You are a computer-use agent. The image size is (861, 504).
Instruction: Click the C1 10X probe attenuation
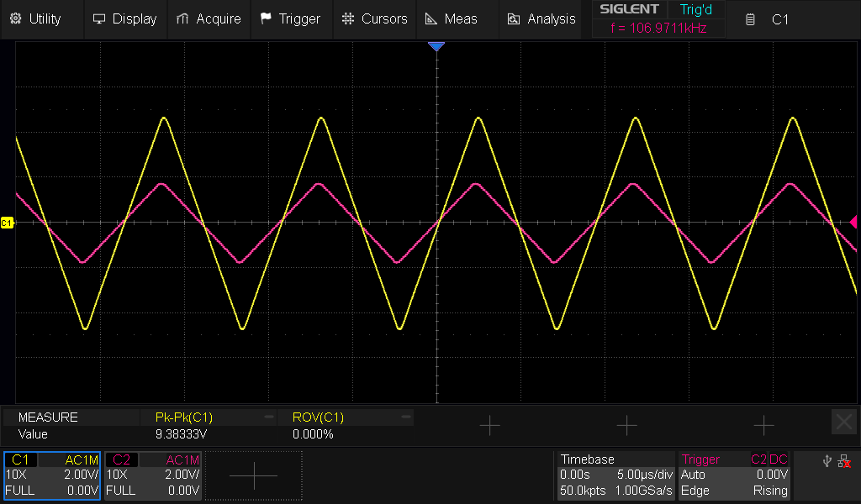point(16,475)
